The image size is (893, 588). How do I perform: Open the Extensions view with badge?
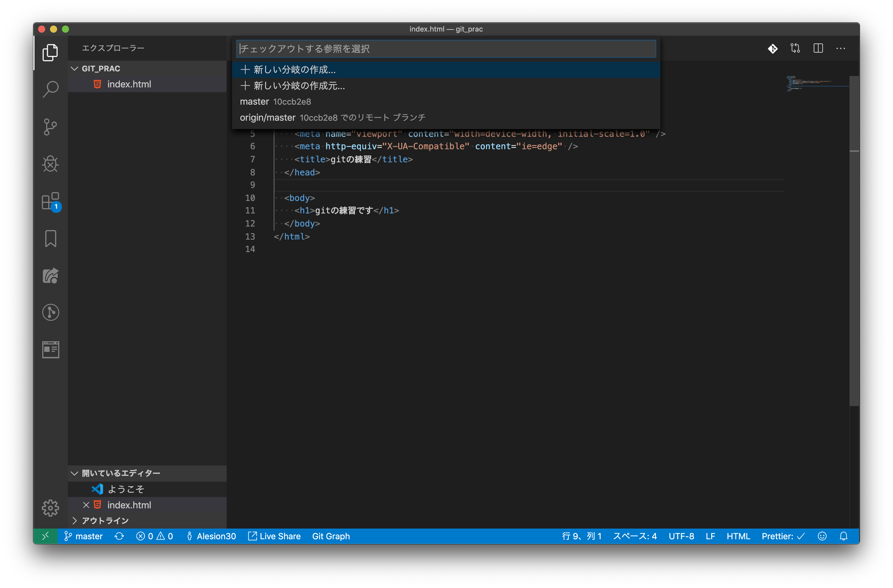(50, 201)
